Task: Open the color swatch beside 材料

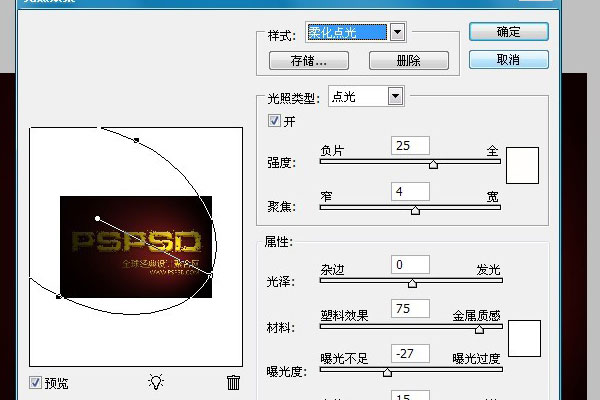Action: [523, 338]
